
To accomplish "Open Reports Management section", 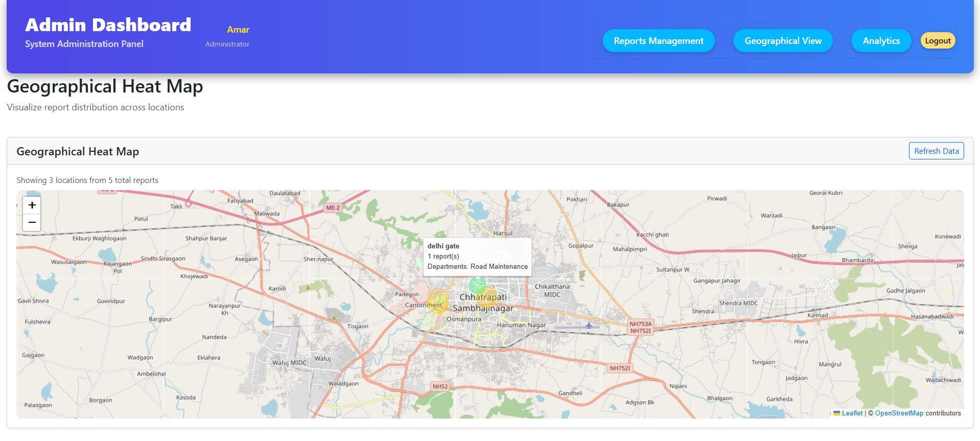I will (x=658, y=41).
